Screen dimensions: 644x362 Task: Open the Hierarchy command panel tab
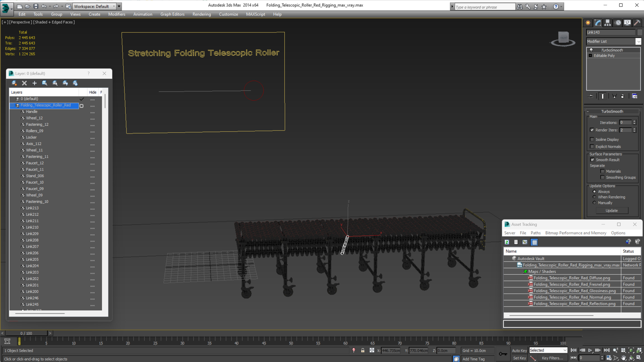point(607,23)
